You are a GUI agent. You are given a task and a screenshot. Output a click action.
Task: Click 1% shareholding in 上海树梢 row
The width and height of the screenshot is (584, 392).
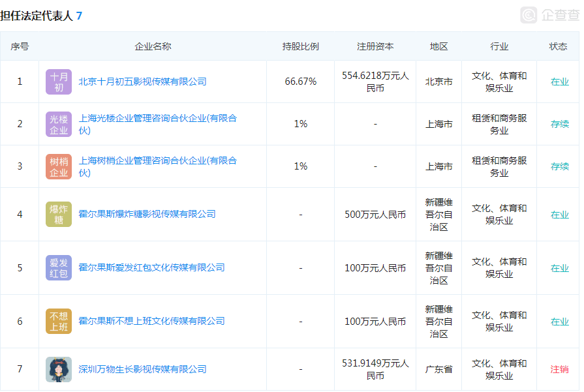[301, 166]
